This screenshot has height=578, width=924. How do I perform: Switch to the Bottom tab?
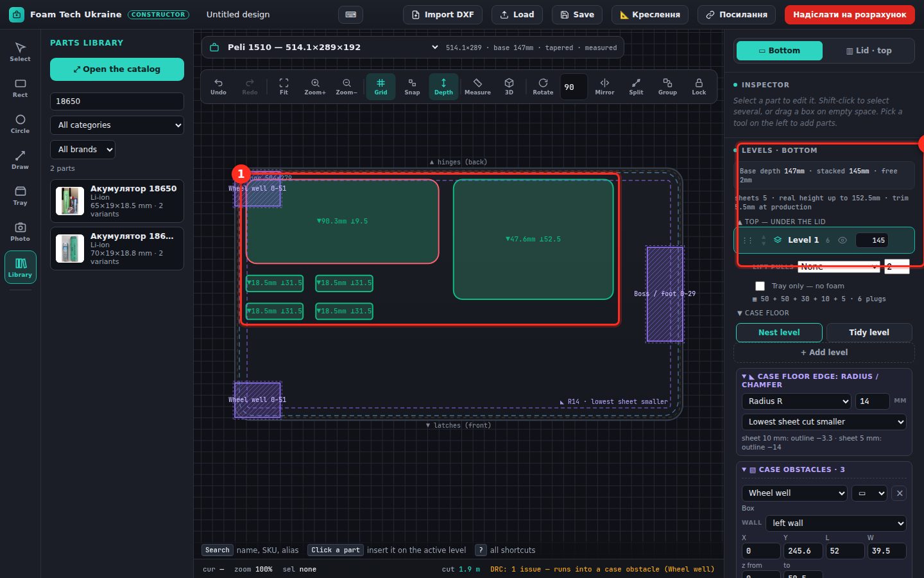tap(779, 51)
